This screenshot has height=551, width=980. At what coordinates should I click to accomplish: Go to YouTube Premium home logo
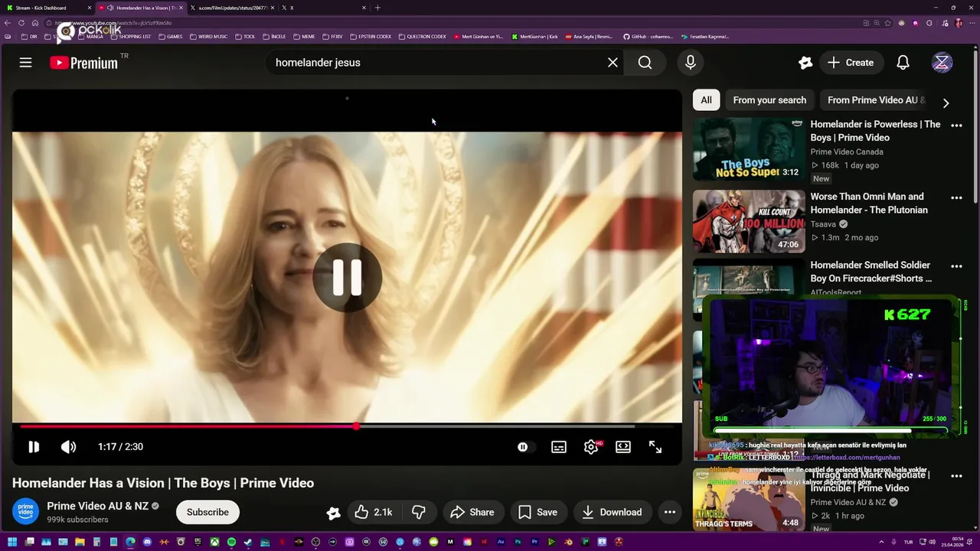(84, 63)
